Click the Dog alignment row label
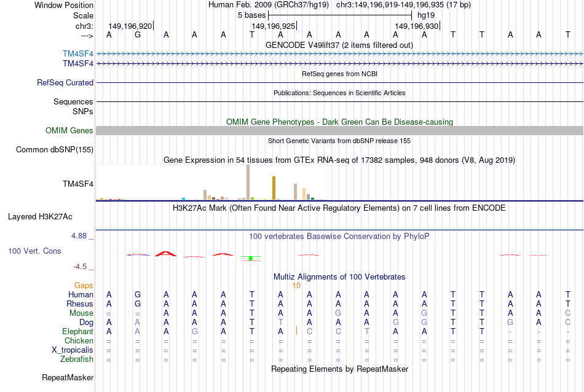This screenshot has height=392, width=584. click(x=86, y=323)
